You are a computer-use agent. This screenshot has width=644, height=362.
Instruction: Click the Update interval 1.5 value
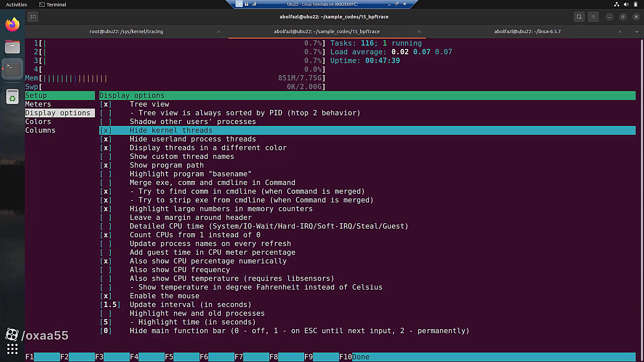coord(110,305)
